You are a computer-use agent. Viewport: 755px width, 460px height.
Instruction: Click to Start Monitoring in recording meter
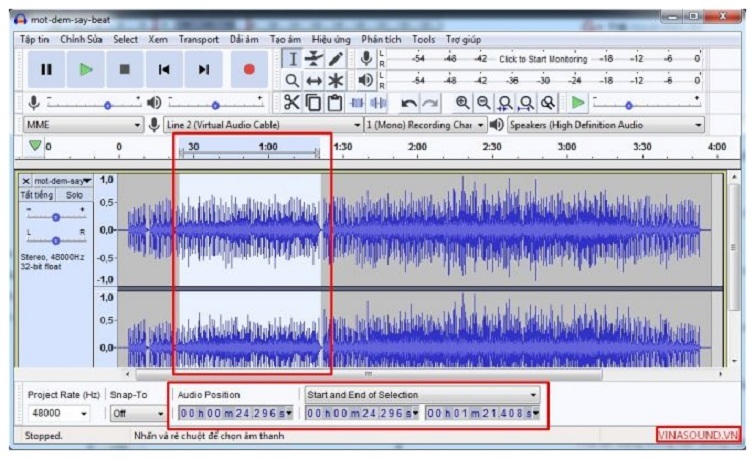tap(543, 59)
